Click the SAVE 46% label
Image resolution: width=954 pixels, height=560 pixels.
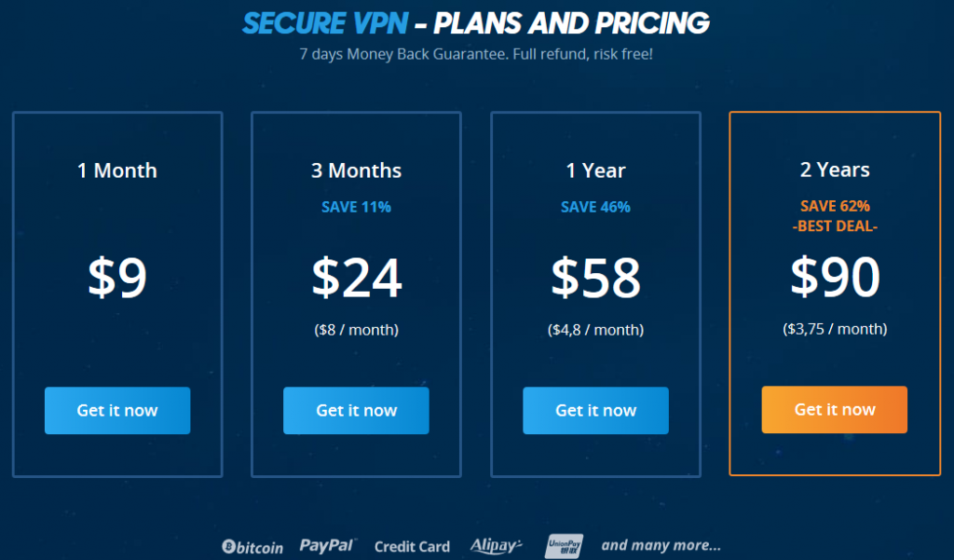pyautogui.click(x=595, y=207)
